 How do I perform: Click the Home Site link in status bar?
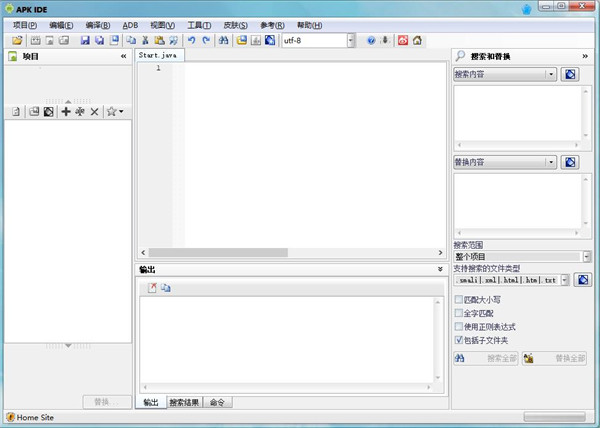[35, 418]
